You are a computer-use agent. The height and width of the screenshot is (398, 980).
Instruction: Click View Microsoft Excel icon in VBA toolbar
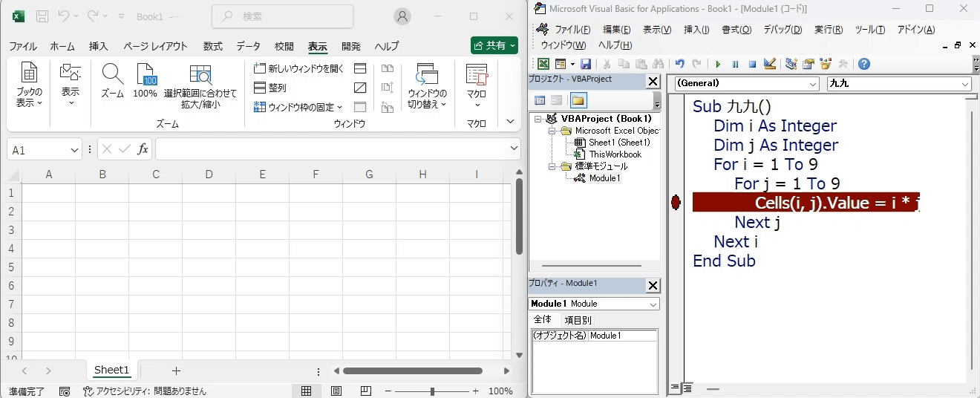543,64
